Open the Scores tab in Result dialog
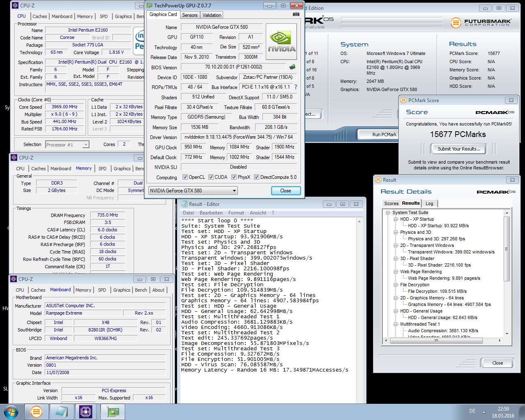 click(x=391, y=203)
